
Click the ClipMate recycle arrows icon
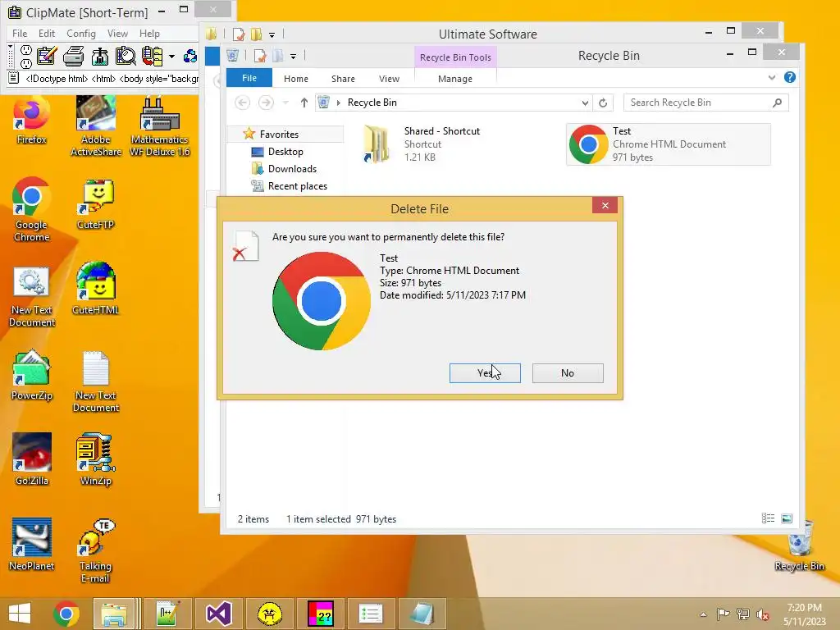[x=190, y=57]
